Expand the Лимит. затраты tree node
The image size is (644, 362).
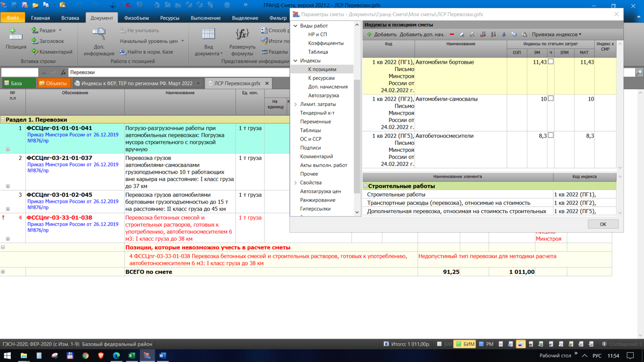(295, 104)
